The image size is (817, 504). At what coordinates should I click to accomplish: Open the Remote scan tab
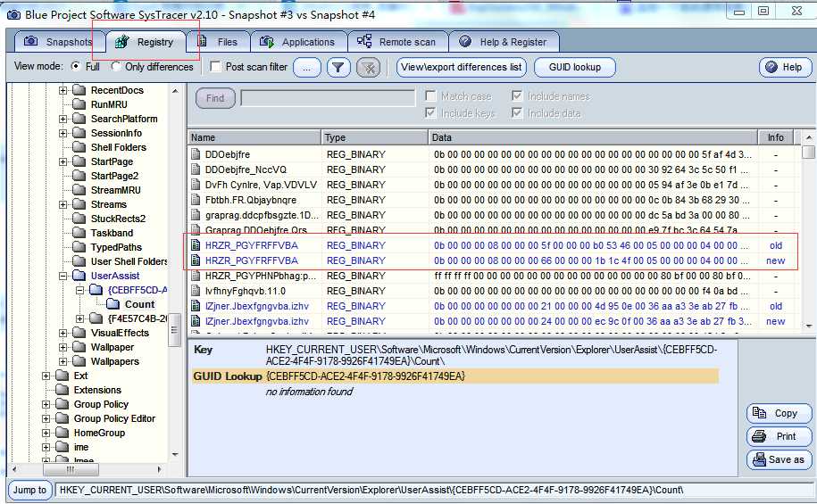click(x=397, y=42)
